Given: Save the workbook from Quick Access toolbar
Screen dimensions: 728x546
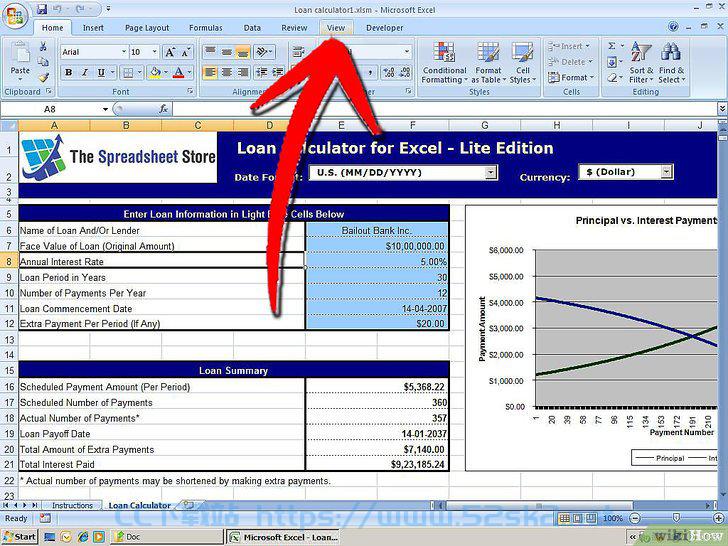Looking at the screenshot, I should pyautogui.click(x=42, y=9).
